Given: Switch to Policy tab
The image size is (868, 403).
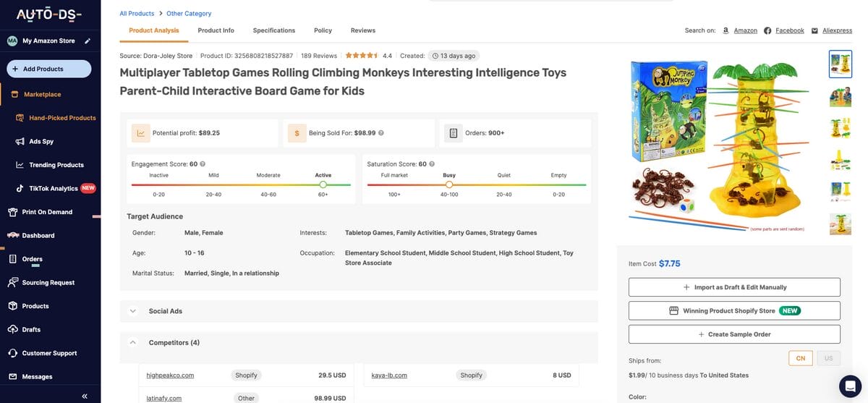Looking at the screenshot, I should pos(323,30).
